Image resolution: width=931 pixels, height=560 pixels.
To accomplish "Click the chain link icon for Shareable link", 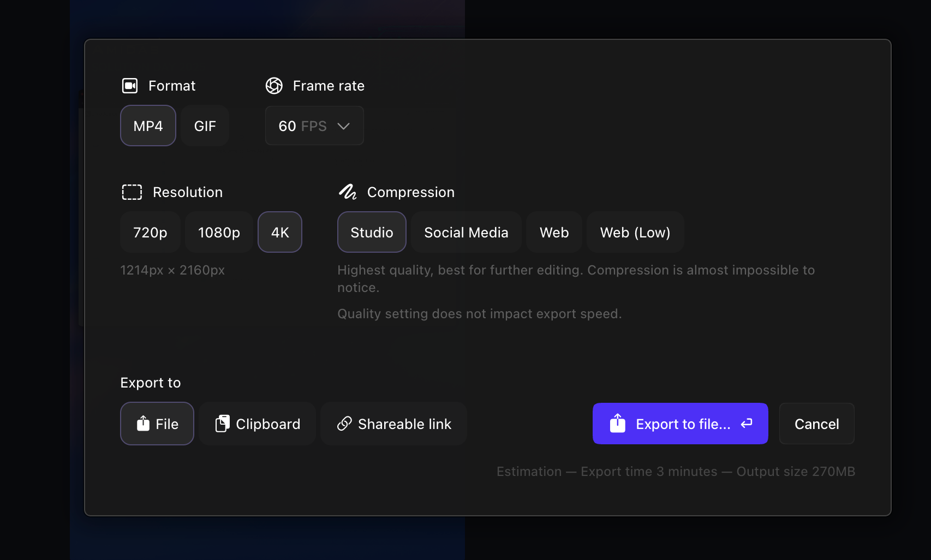I will 344,424.
